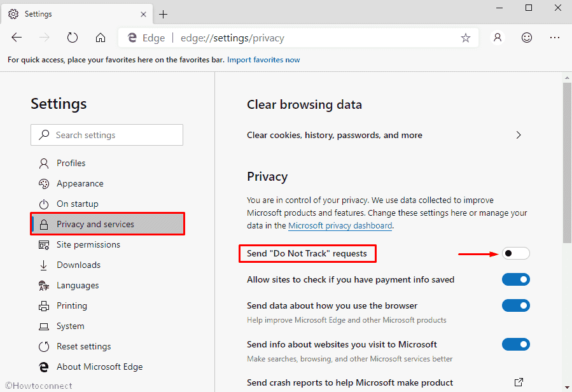Click the Reset settings icon
The width and height of the screenshot is (572, 392).
coord(44,347)
